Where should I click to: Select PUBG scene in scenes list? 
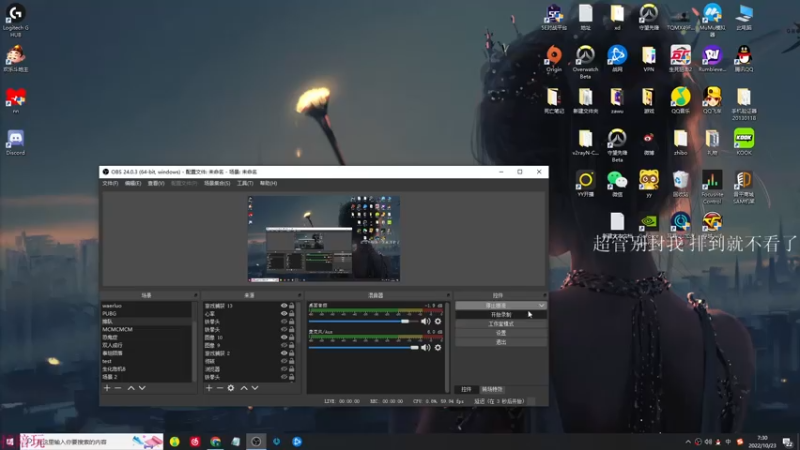click(146, 313)
